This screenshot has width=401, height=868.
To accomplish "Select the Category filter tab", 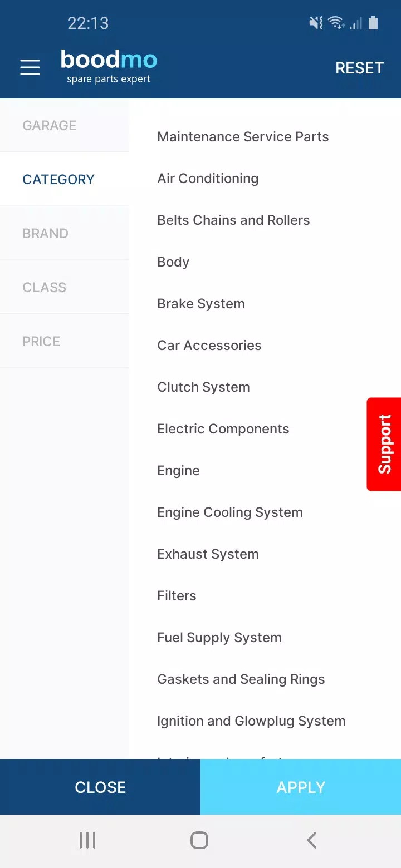I will click(x=58, y=180).
